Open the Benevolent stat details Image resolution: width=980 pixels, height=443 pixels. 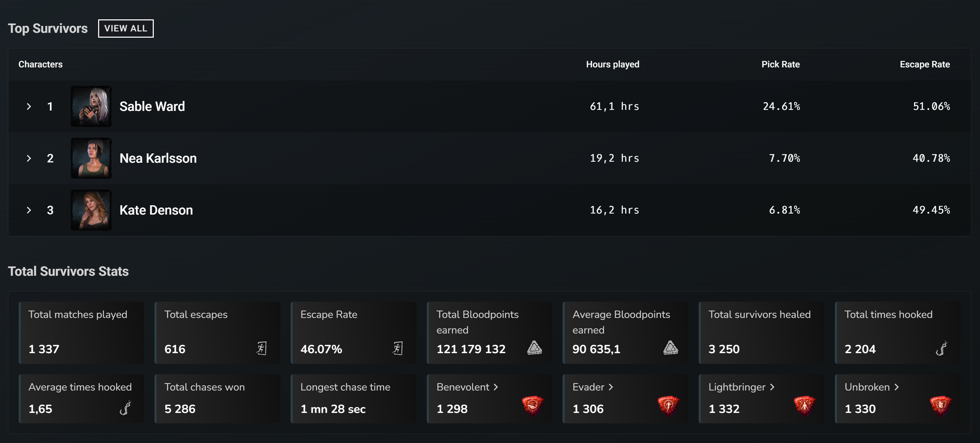[467, 387]
